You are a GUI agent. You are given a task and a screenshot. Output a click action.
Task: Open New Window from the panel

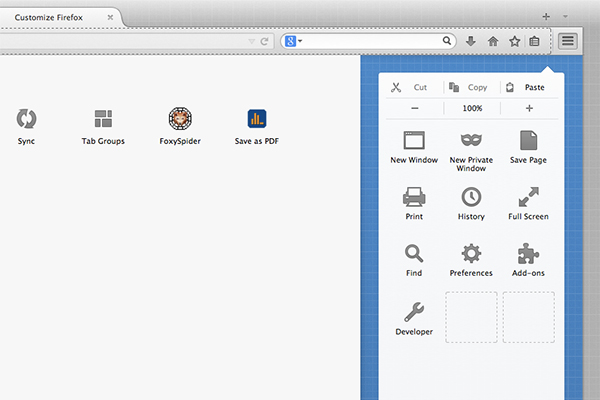414,140
